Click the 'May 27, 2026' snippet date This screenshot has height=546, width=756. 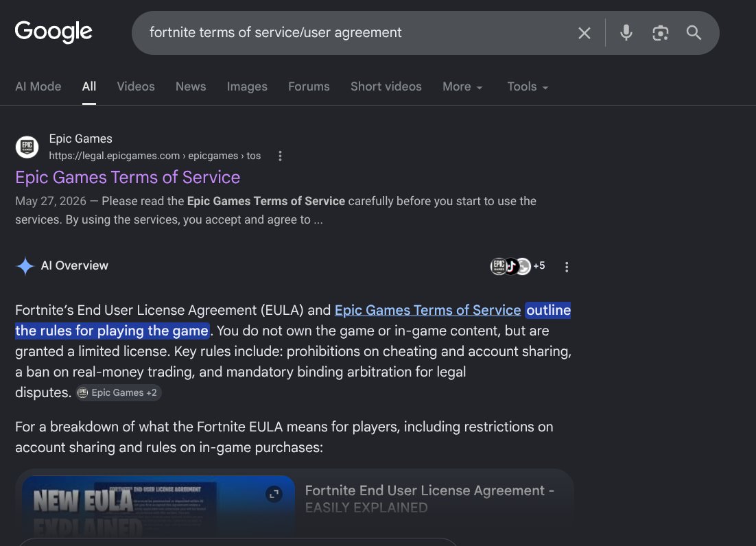coord(51,201)
